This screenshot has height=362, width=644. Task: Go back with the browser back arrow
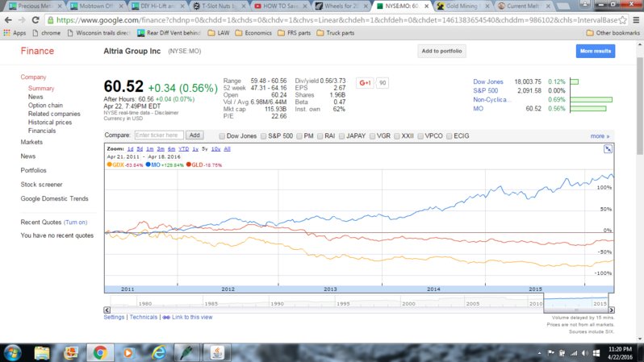coord(8,19)
